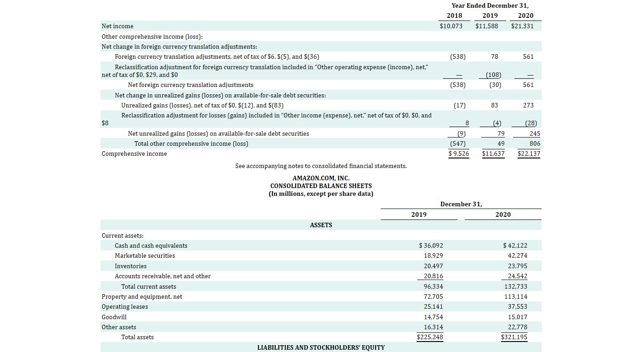Select the CONSOLIDATED BALANCE SHEETS heading
644x352 pixels.
pyautogui.click(x=321, y=186)
